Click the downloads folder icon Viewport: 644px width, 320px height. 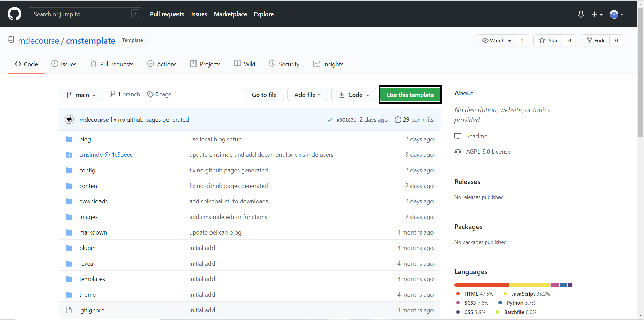coord(69,201)
